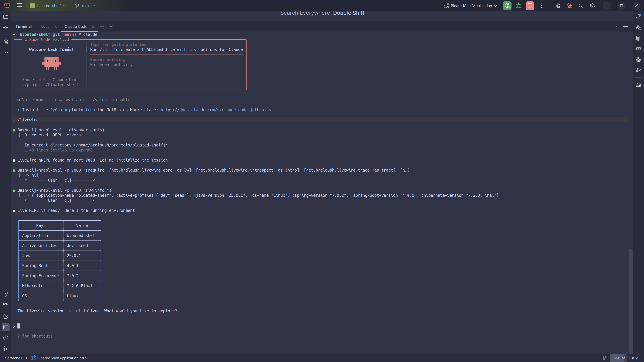Open the Run tool window
This screenshot has width=644, height=362.
pyautogui.click(x=6, y=295)
